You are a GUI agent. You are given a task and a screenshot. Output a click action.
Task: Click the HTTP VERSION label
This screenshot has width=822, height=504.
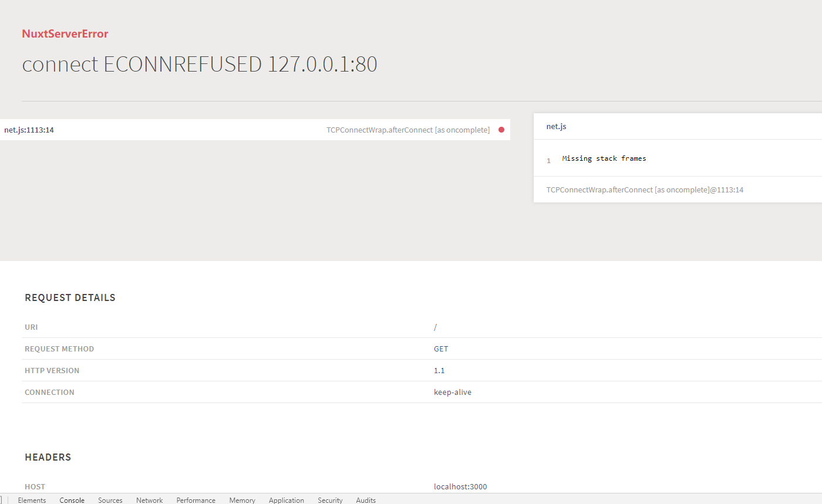click(x=52, y=371)
